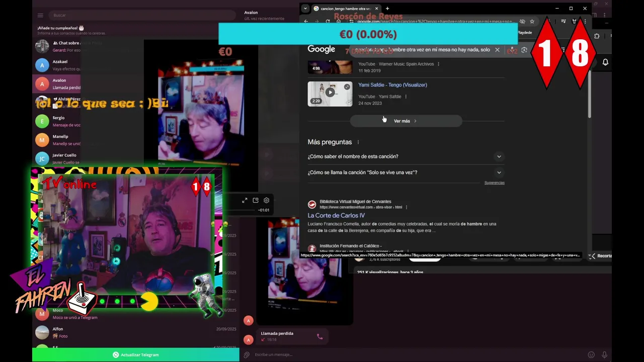Open Chrome three-dot menu
The image size is (644, 362).
pos(585,21)
